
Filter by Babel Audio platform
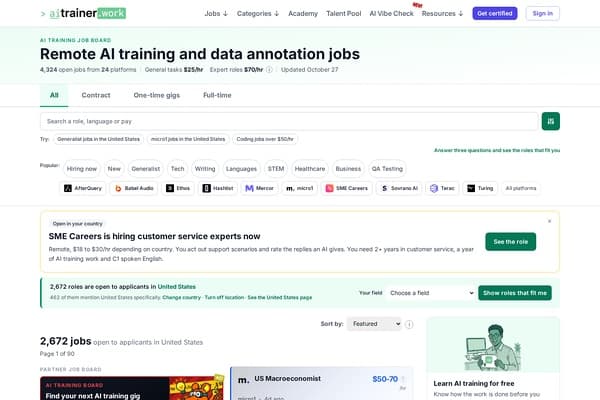134,188
